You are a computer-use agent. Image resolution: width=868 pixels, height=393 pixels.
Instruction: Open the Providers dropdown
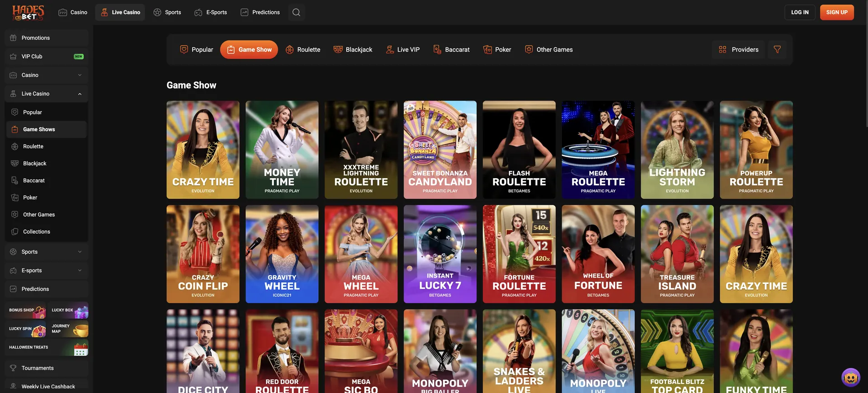point(739,49)
